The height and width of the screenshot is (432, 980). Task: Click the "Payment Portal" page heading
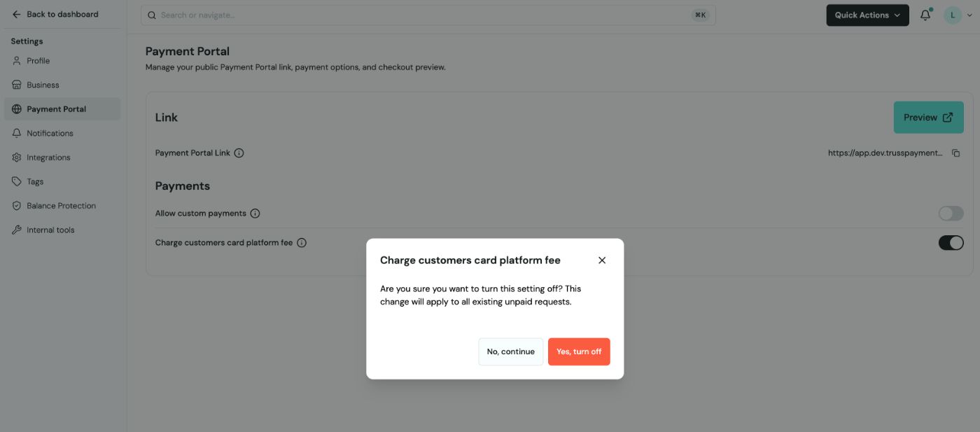(187, 51)
